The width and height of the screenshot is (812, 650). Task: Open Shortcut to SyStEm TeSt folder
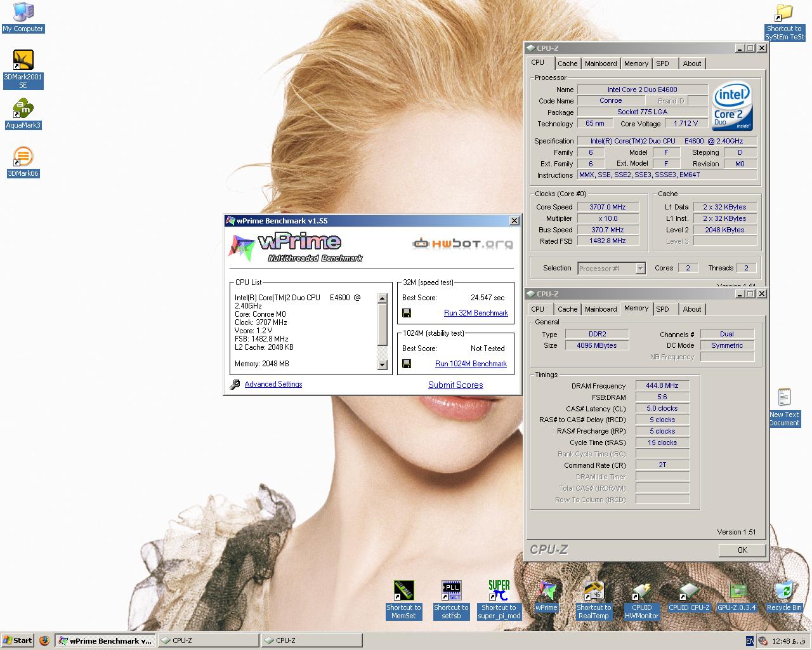tap(784, 22)
